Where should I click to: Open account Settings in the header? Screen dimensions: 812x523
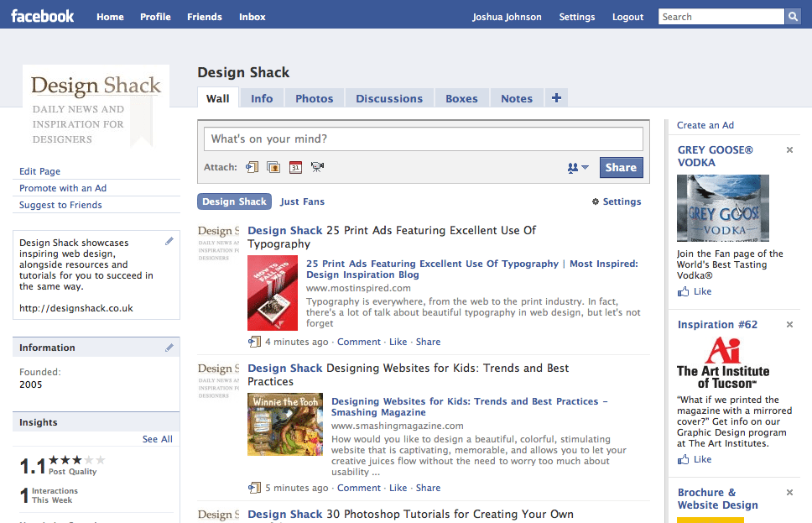click(577, 17)
